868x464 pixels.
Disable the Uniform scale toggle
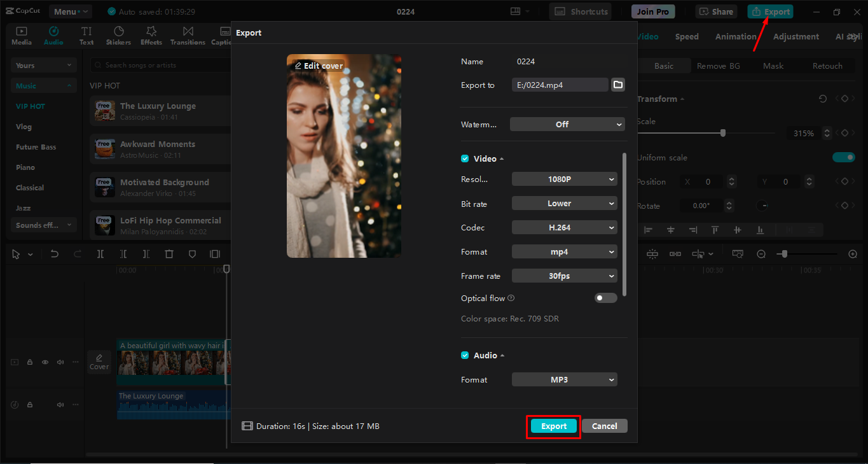pyautogui.click(x=843, y=157)
